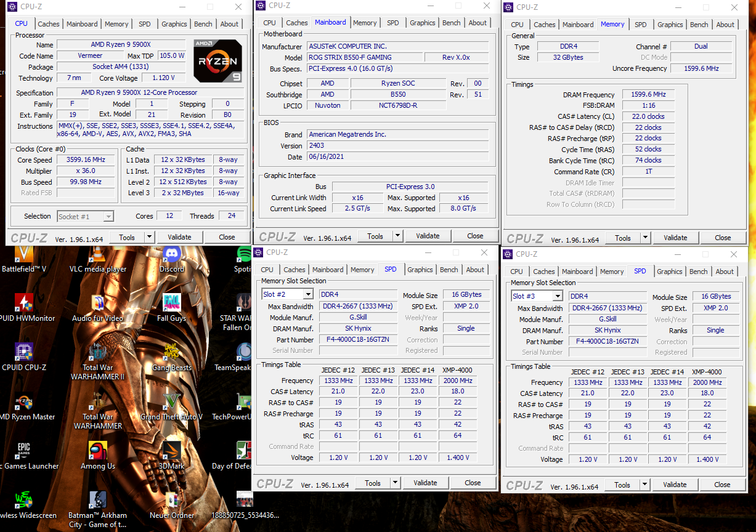Open the 188850725 image file thumbnail
This screenshot has height=532, width=756.
[245, 500]
